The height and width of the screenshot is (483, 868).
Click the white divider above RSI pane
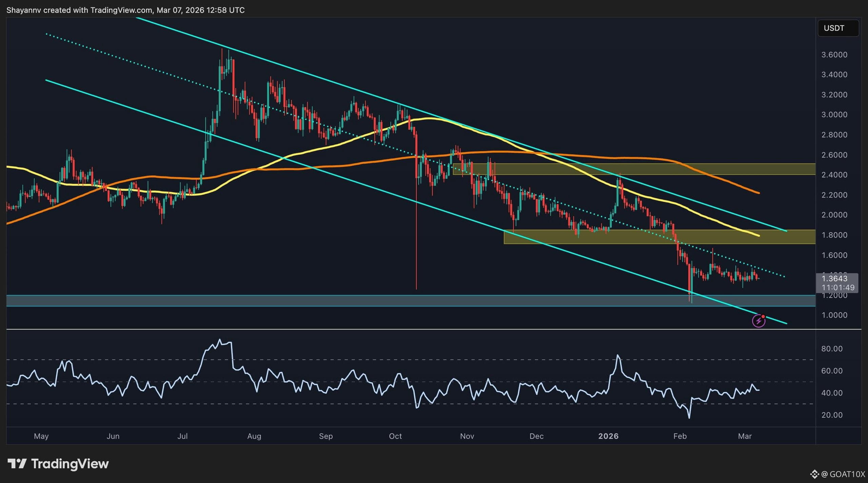(x=407, y=329)
